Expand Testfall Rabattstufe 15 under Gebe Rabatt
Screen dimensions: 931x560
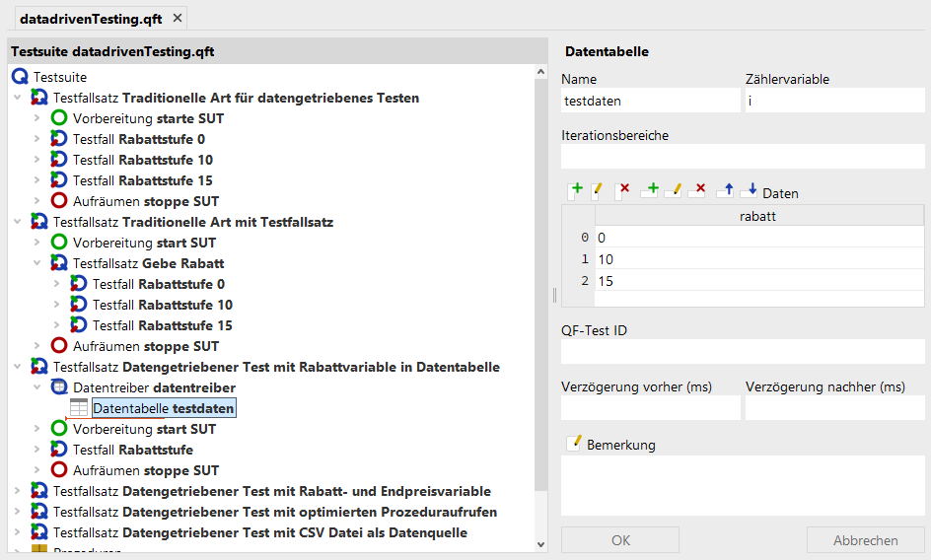[56, 324]
